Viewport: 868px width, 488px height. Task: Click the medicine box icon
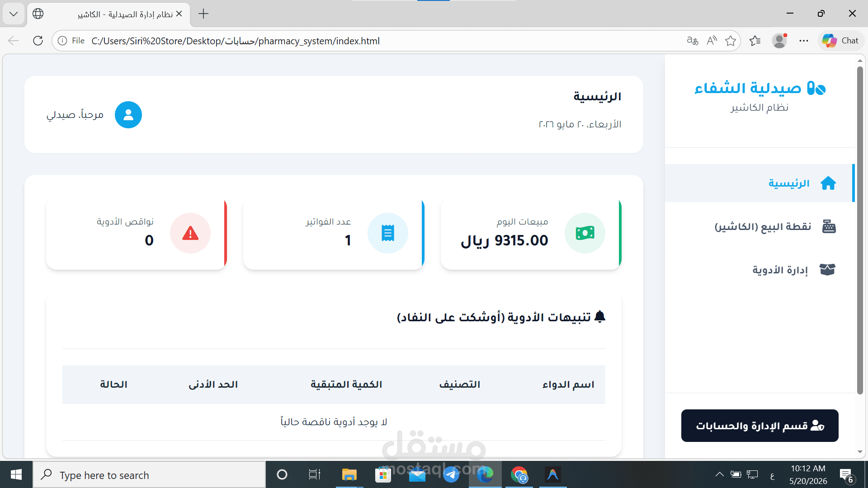[x=827, y=270]
